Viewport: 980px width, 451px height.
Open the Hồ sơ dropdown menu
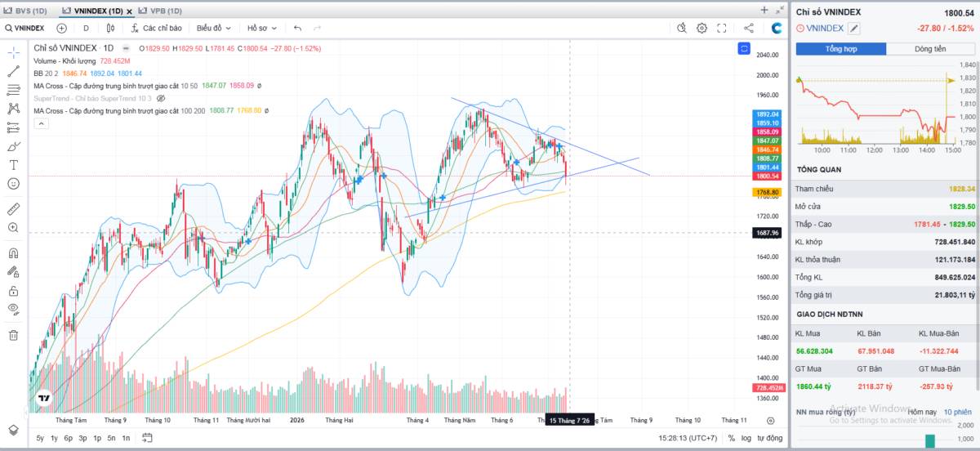click(262, 28)
